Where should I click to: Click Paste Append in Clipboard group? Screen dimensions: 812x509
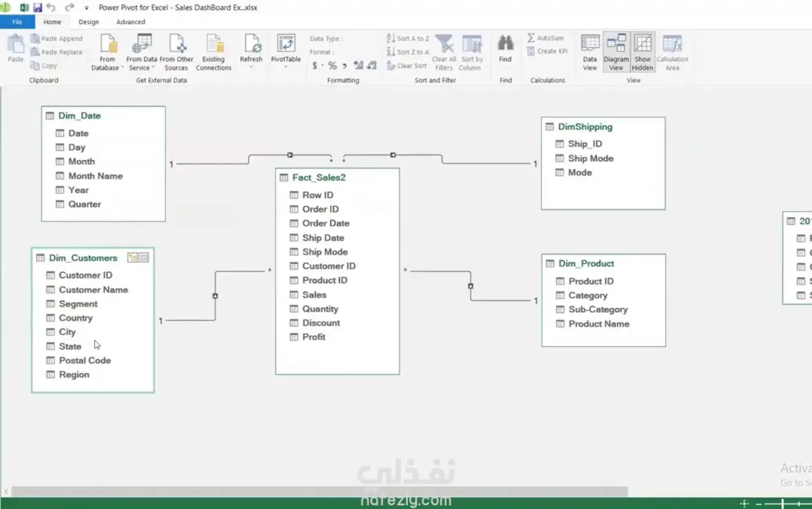click(x=56, y=39)
